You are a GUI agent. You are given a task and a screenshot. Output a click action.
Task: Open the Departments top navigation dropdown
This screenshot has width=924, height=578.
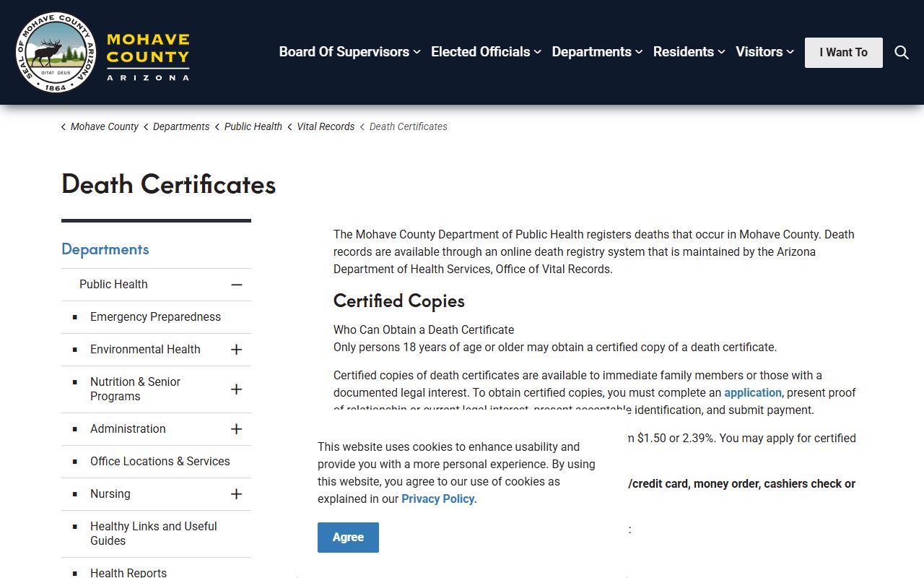tap(597, 52)
